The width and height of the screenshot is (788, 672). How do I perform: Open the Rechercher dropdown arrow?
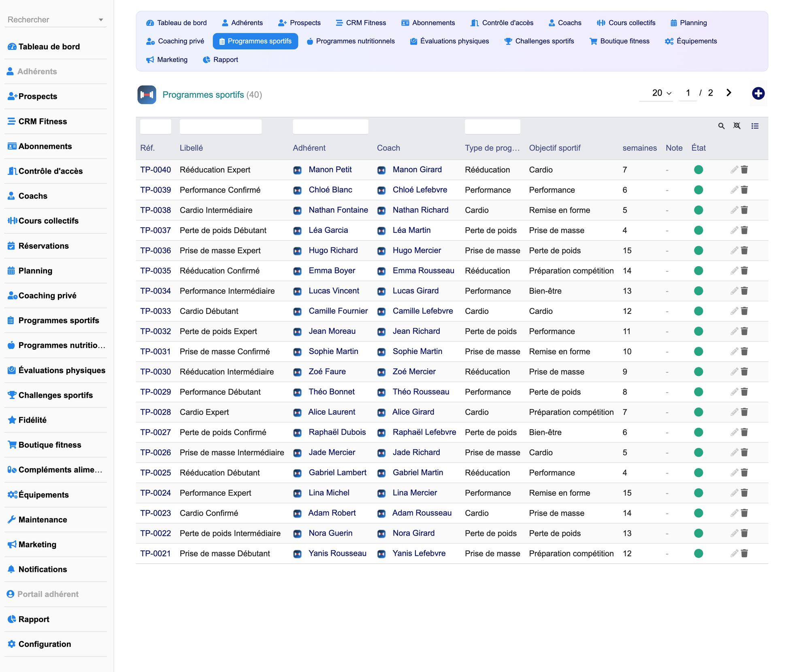[x=101, y=20]
